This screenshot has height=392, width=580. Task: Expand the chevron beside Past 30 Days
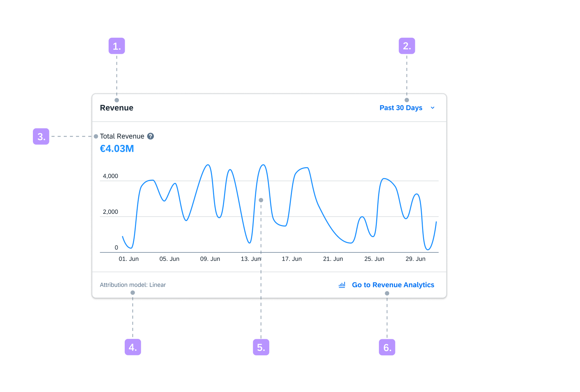click(x=432, y=108)
